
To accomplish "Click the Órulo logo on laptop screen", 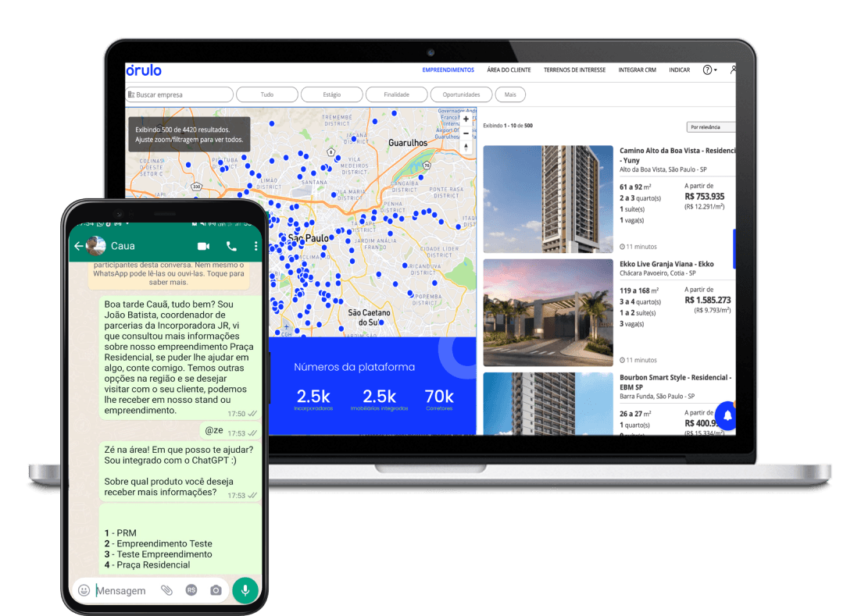I will (144, 70).
